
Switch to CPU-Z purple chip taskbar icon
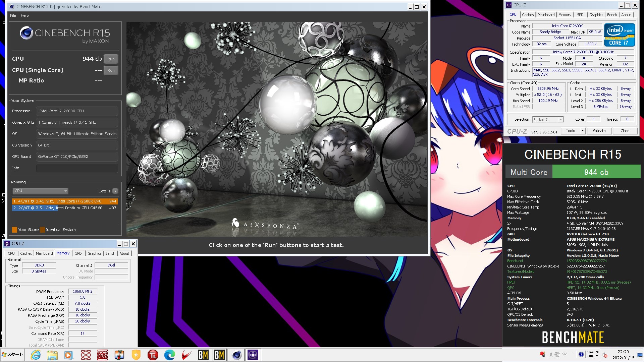pos(253,355)
